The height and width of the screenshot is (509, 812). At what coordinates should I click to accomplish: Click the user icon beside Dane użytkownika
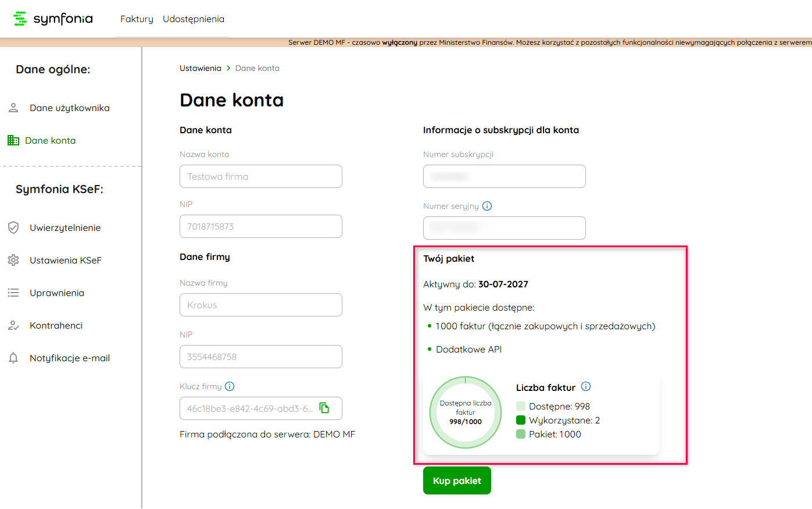coord(13,108)
